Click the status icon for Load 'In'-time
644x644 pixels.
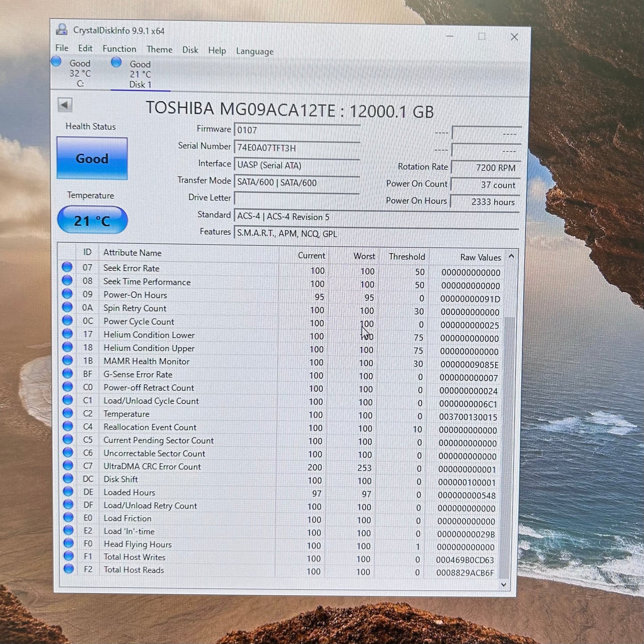[x=68, y=530]
